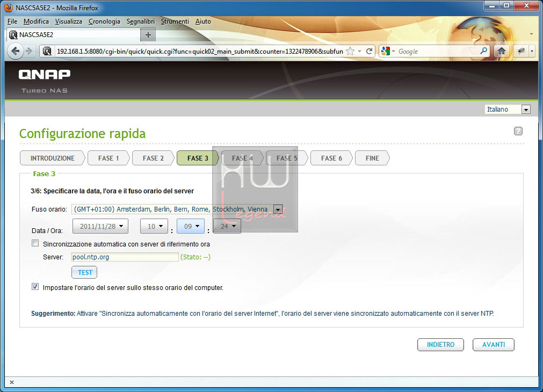543x392 pixels.
Task: Open the date dropdown showing 2011/11/28
Action: click(x=100, y=226)
